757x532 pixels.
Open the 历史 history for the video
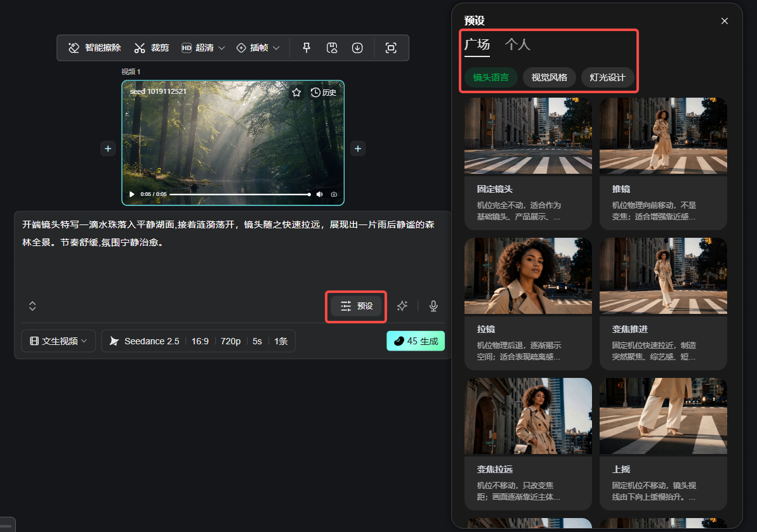pos(324,92)
